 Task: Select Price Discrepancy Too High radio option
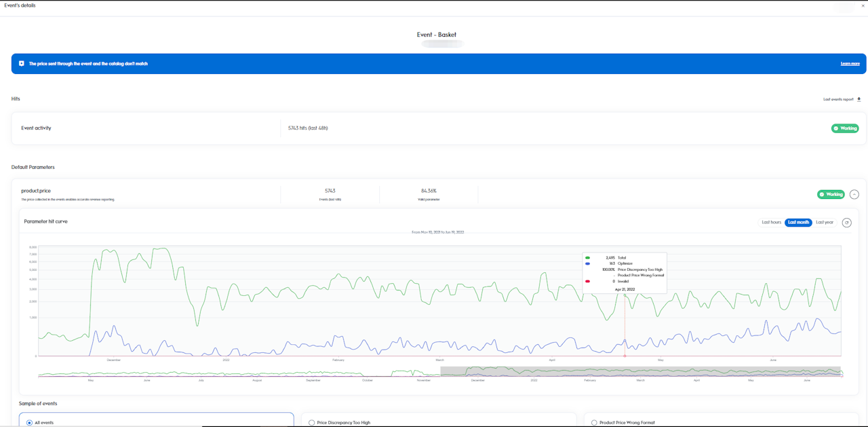tap(312, 422)
